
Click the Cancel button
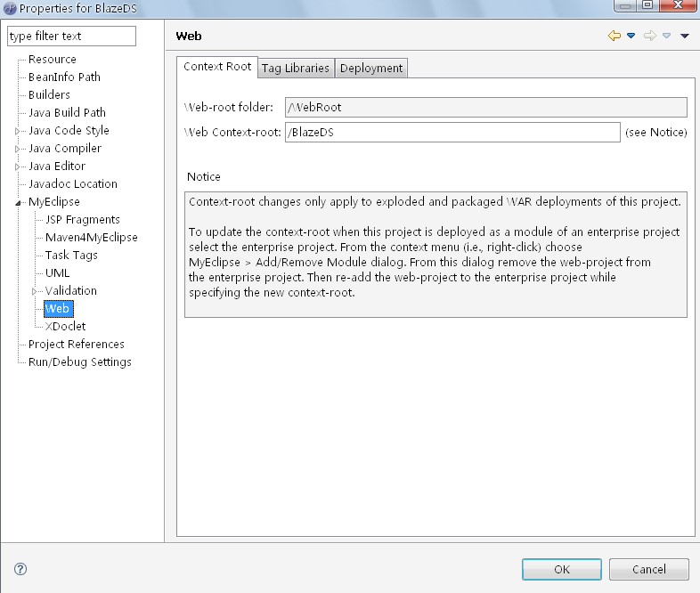coord(649,569)
